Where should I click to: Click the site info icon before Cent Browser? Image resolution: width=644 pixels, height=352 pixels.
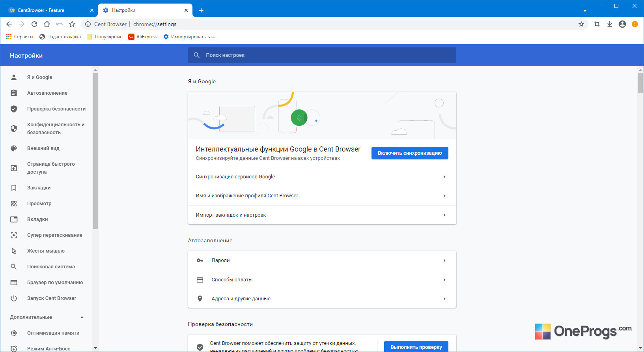[88, 24]
